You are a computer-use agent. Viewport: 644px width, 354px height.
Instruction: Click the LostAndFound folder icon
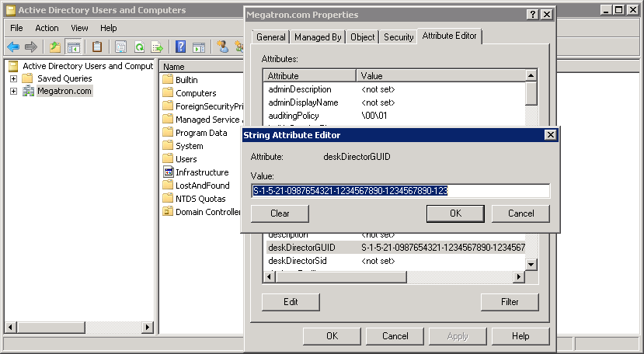168,185
